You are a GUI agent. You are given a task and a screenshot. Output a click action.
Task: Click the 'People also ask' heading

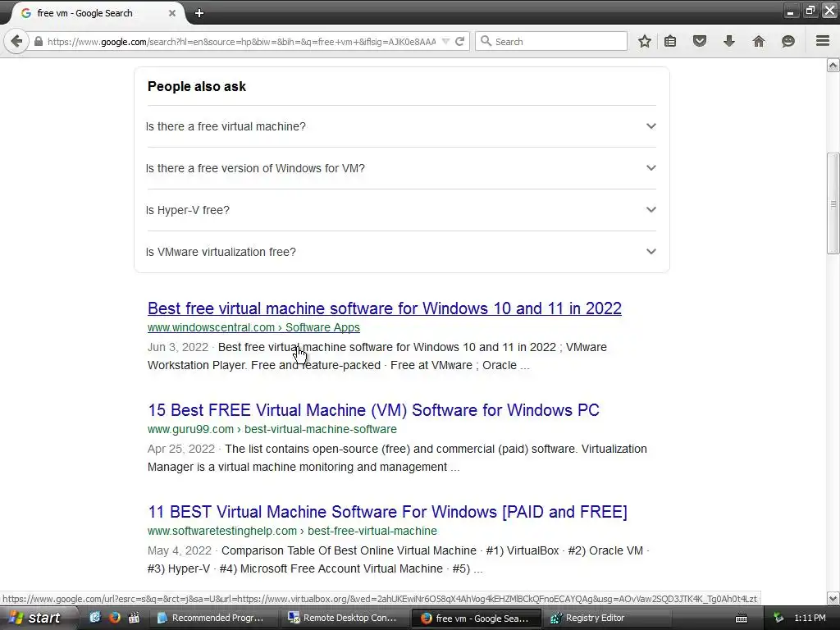point(197,86)
